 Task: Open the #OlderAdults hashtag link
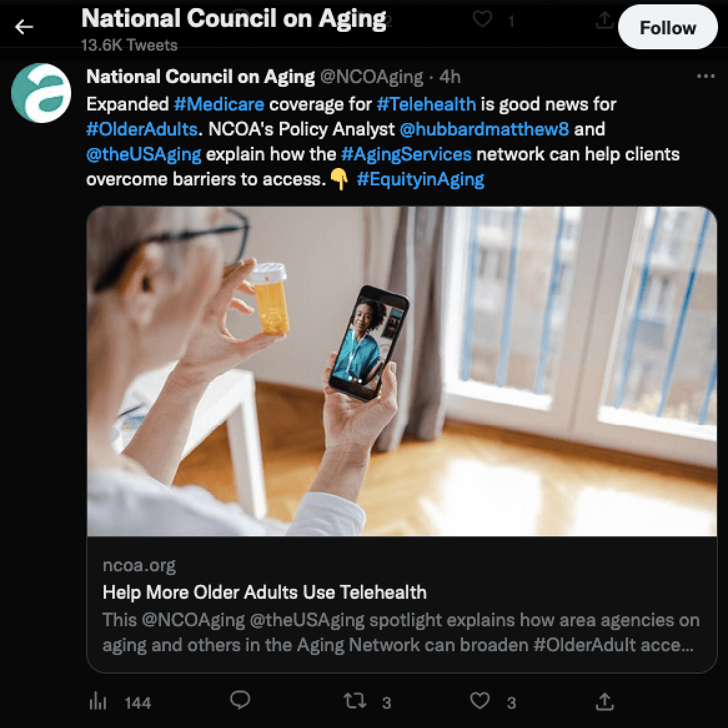[142, 129]
